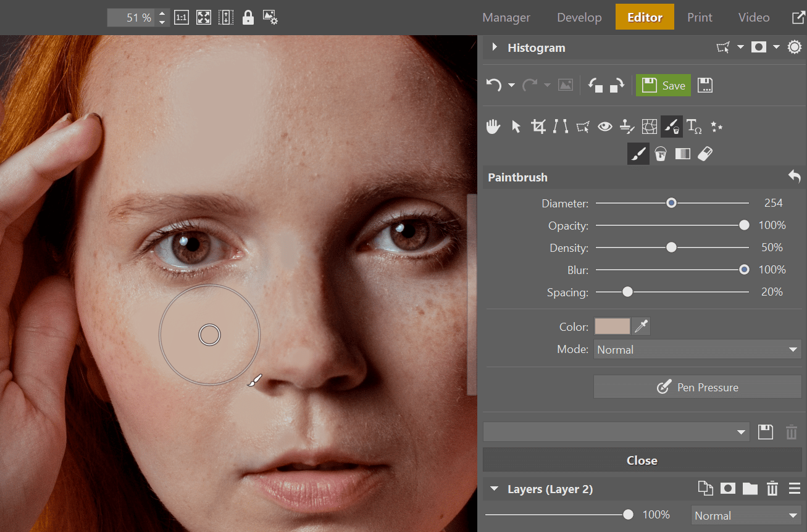807x532 pixels.
Task: Select the Pan hand tool
Action: [493, 127]
